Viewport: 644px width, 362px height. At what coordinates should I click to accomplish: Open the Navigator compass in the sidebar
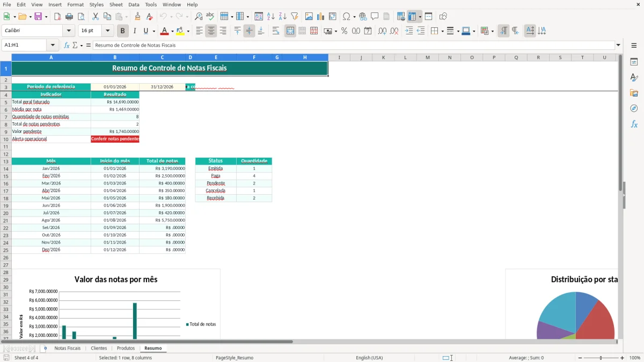[634, 108]
